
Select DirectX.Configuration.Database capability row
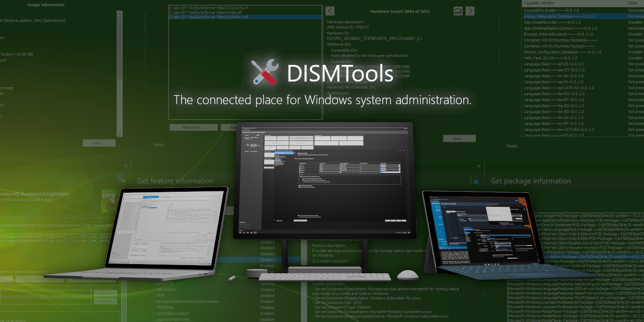pyautogui.click(x=583, y=52)
